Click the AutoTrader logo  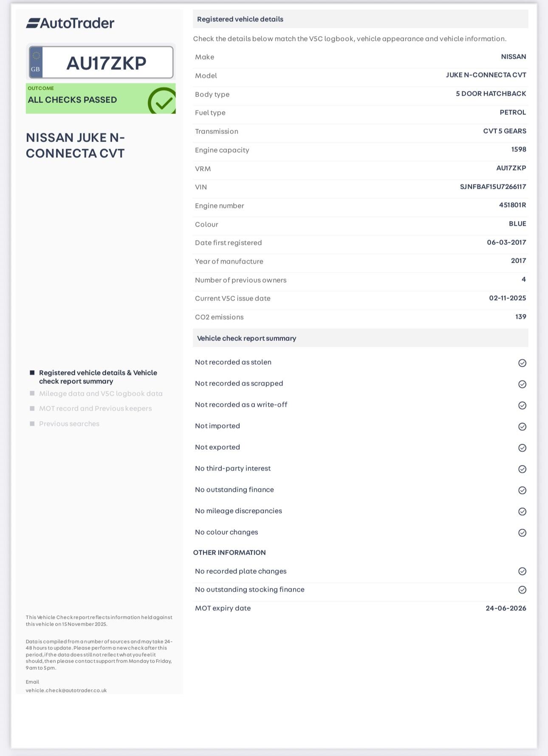[70, 23]
